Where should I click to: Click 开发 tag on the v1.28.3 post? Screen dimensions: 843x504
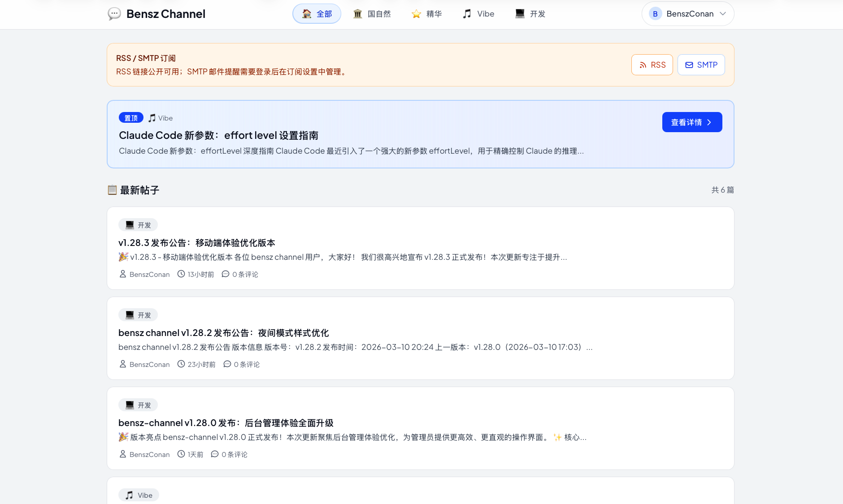138,225
